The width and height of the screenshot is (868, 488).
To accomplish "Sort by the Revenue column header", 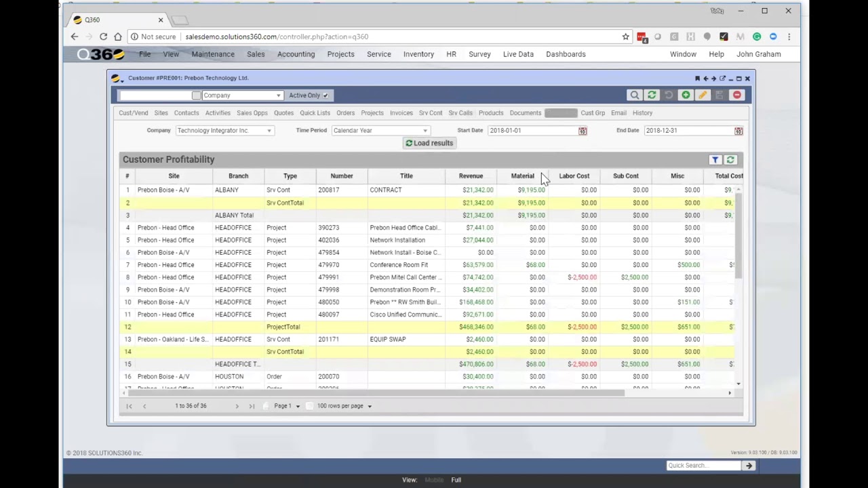I will [x=471, y=176].
